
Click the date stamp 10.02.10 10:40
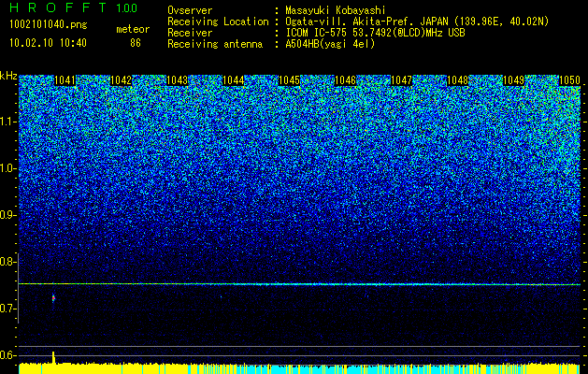(48, 43)
